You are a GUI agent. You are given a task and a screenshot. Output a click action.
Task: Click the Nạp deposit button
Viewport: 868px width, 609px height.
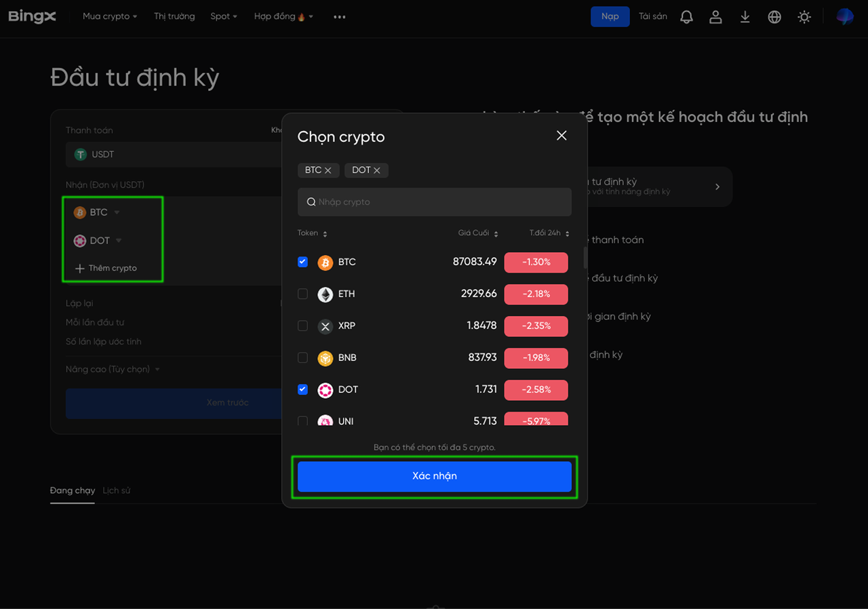click(x=610, y=17)
